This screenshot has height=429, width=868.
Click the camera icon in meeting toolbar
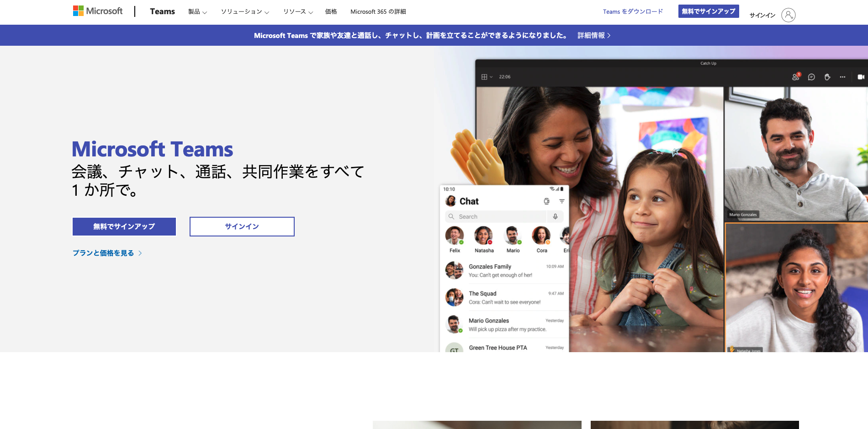pyautogui.click(x=861, y=77)
